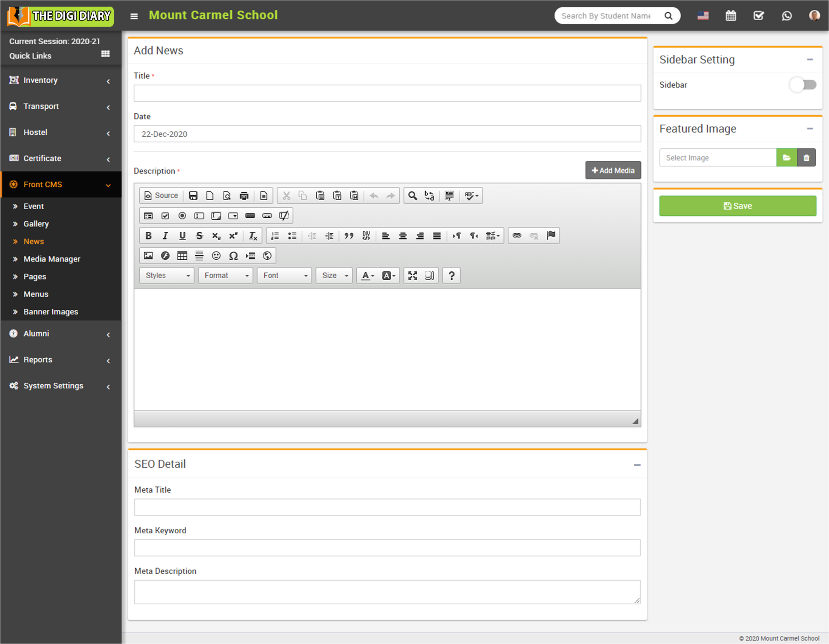Click the Insert Link toolbar icon

point(517,236)
